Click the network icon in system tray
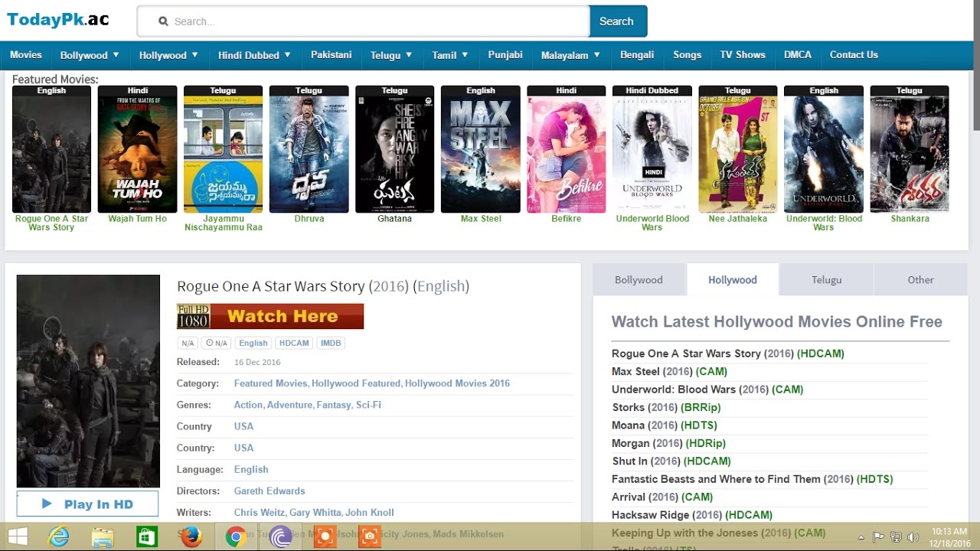 click(895, 537)
